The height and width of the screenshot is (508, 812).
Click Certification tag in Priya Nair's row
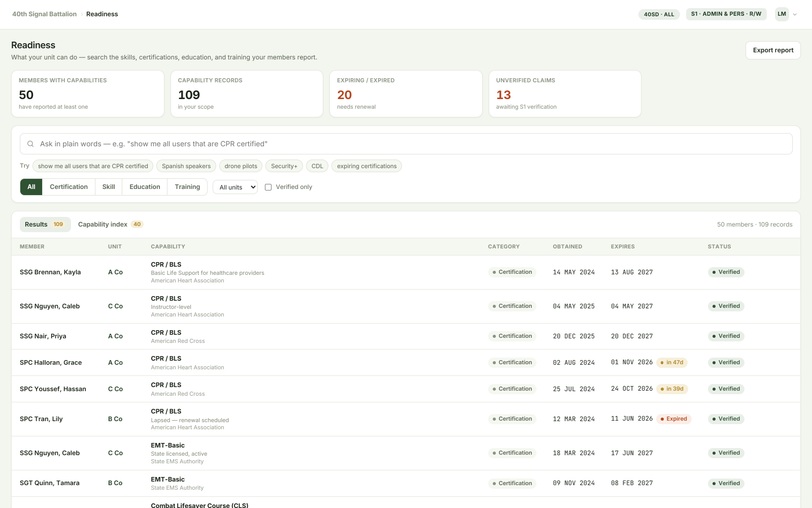pos(512,336)
